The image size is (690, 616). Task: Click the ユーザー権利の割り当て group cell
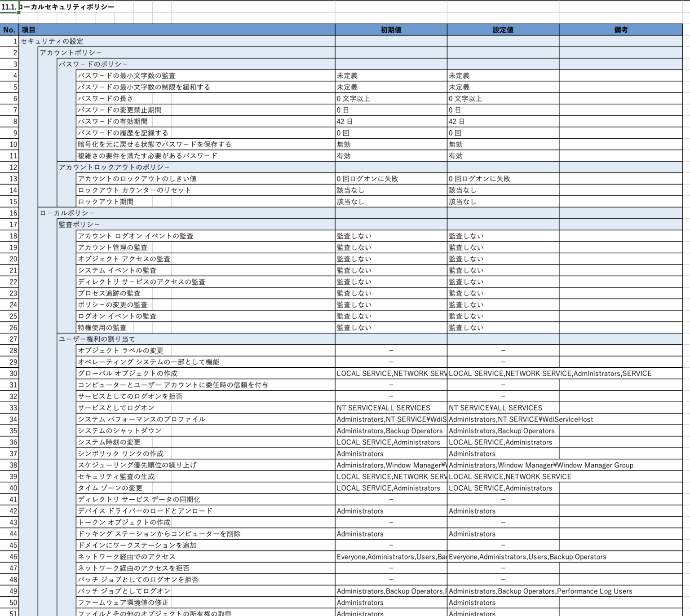pos(97,339)
